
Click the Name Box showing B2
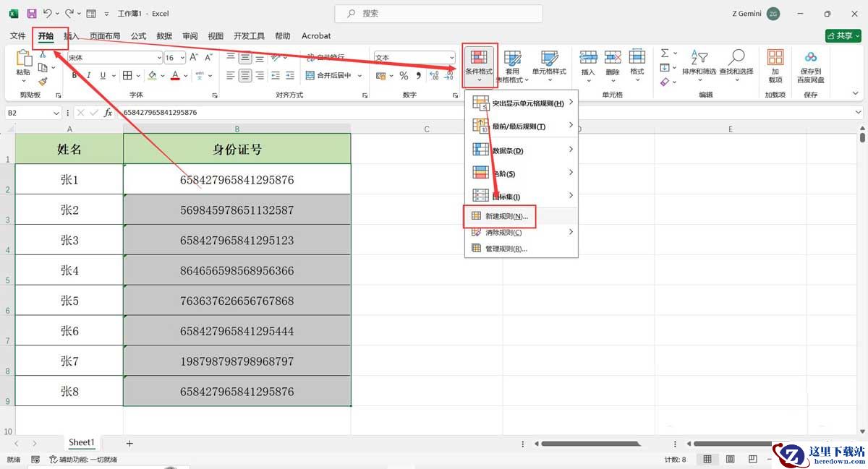tap(33, 113)
